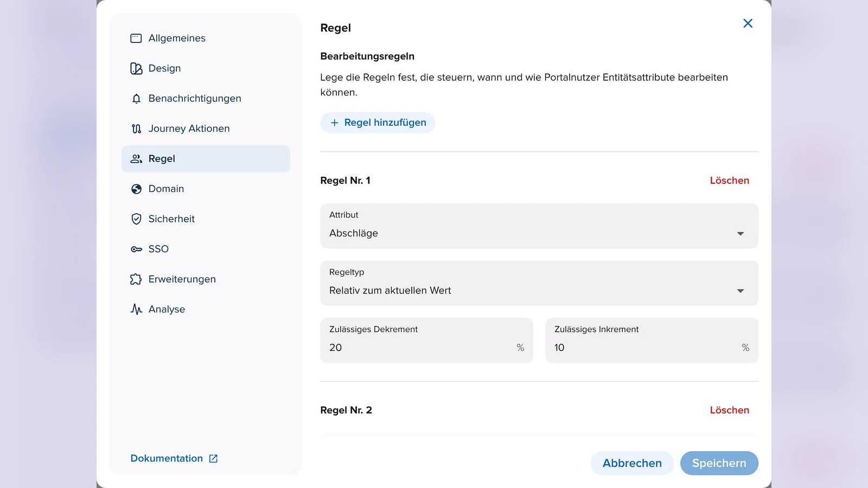Delete Regel Nr. 1 via Löschen
The width and height of the screenshot is (868, 488).
[x=729, y=181]
